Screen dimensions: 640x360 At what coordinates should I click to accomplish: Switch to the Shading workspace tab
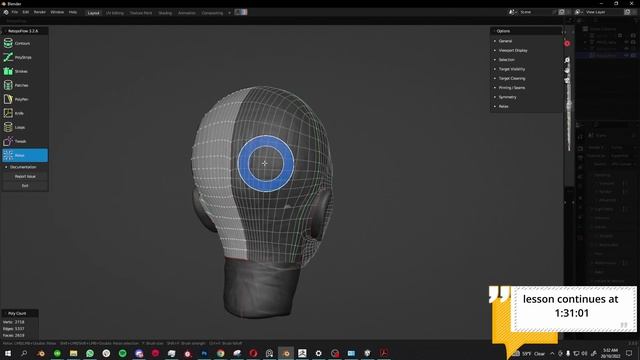pos(165,13)
